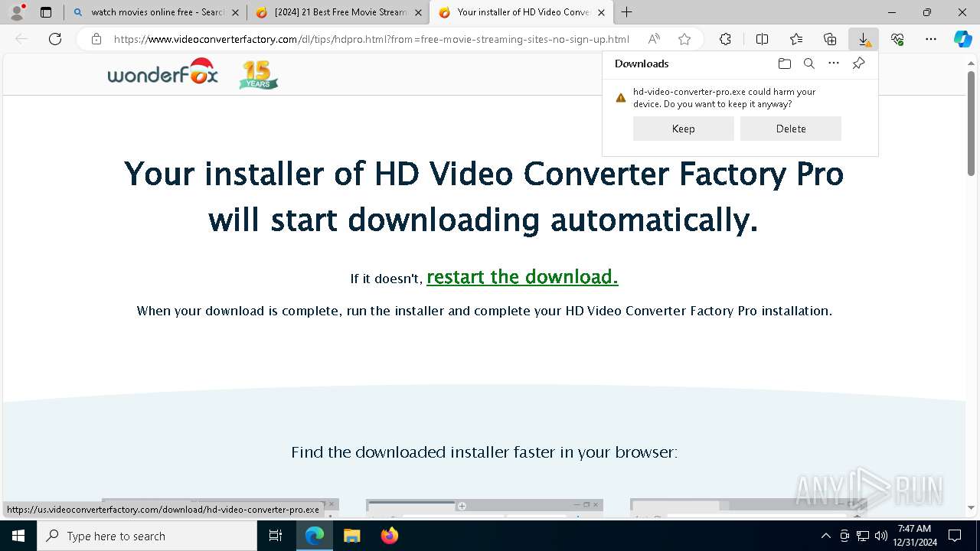Delete the hd-video-converter-pro.exe download
This screenshot has width=980, height=551.
(790, 129)
